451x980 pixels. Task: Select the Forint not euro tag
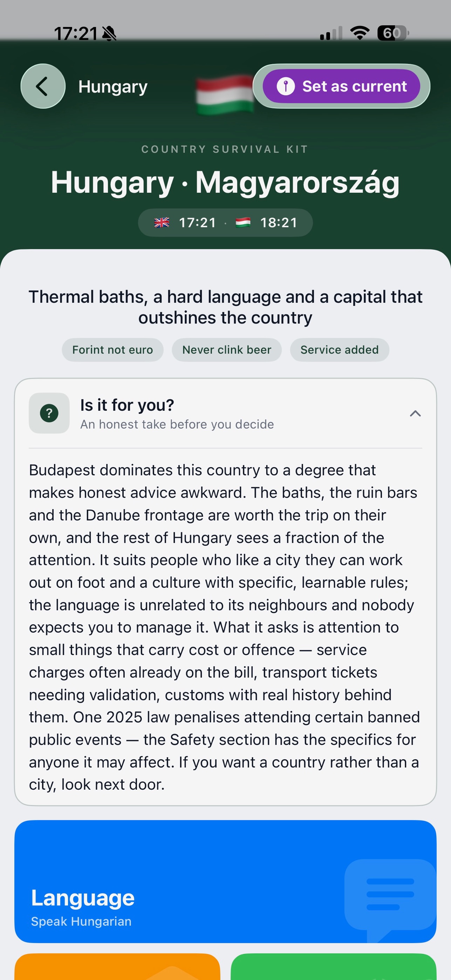[112, 349]
